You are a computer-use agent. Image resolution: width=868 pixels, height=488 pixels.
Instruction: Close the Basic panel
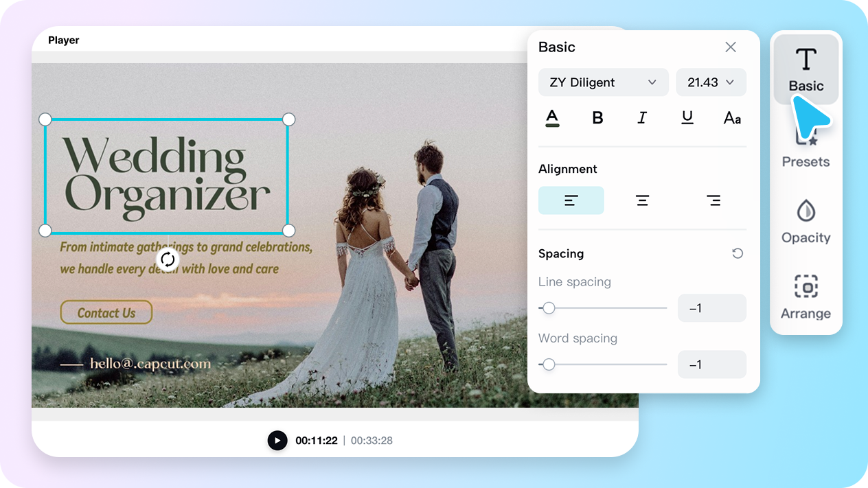pos(730,47)
